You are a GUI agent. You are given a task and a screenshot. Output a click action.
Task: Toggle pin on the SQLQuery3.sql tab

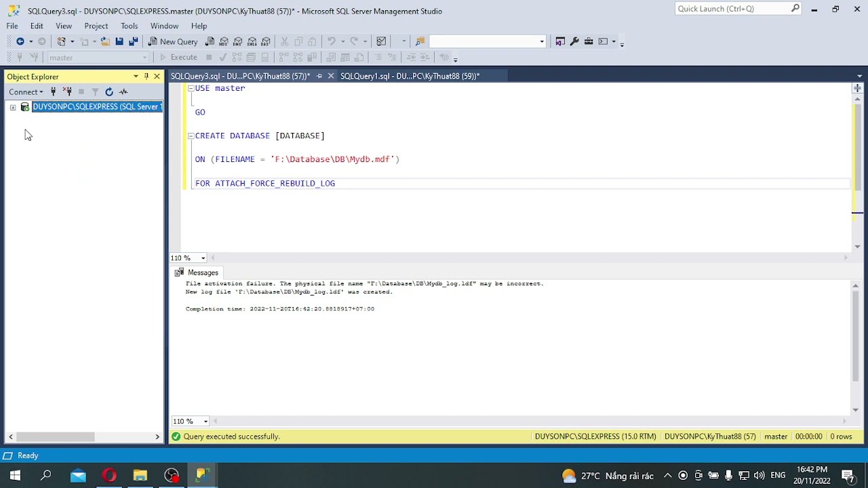319,76
